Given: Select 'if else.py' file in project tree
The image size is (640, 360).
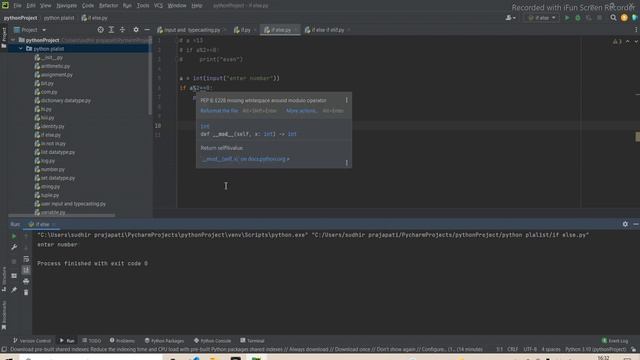Looking at the screenshot, I should (x=48, y=135).
